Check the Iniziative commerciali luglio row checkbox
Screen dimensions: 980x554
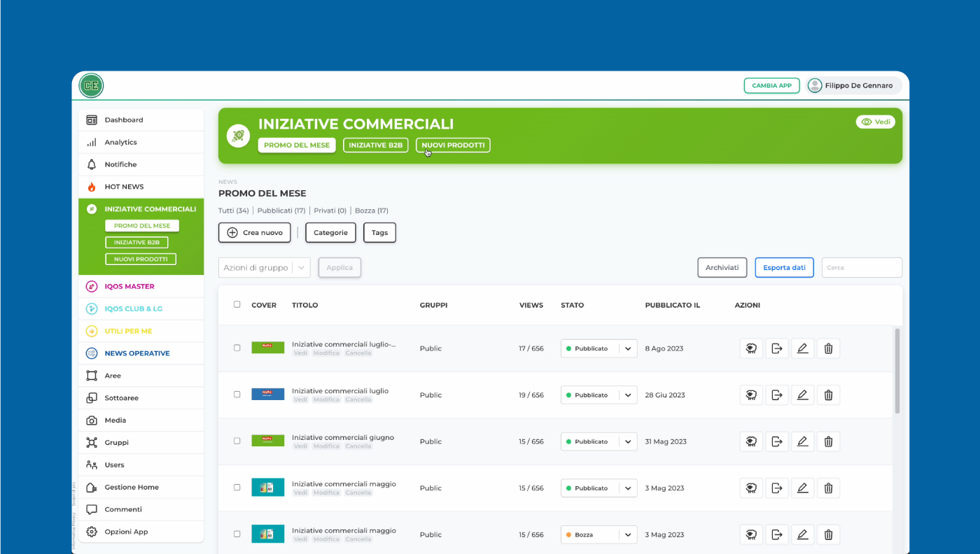pos(237,395)
